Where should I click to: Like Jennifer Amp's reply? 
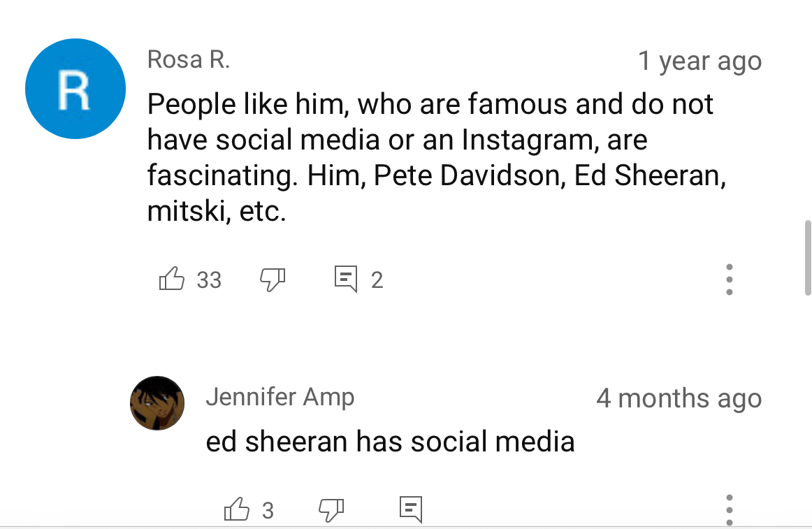point(236,510)
